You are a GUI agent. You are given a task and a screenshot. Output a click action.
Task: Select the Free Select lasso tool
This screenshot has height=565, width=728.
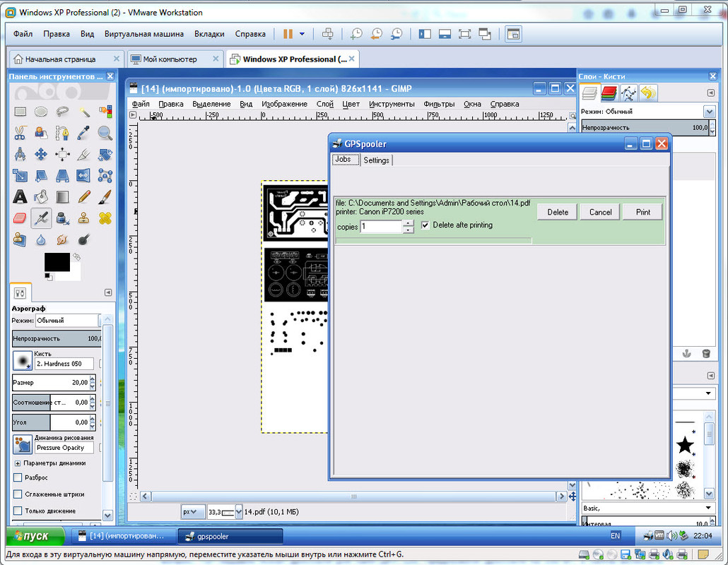coord(62,112)
